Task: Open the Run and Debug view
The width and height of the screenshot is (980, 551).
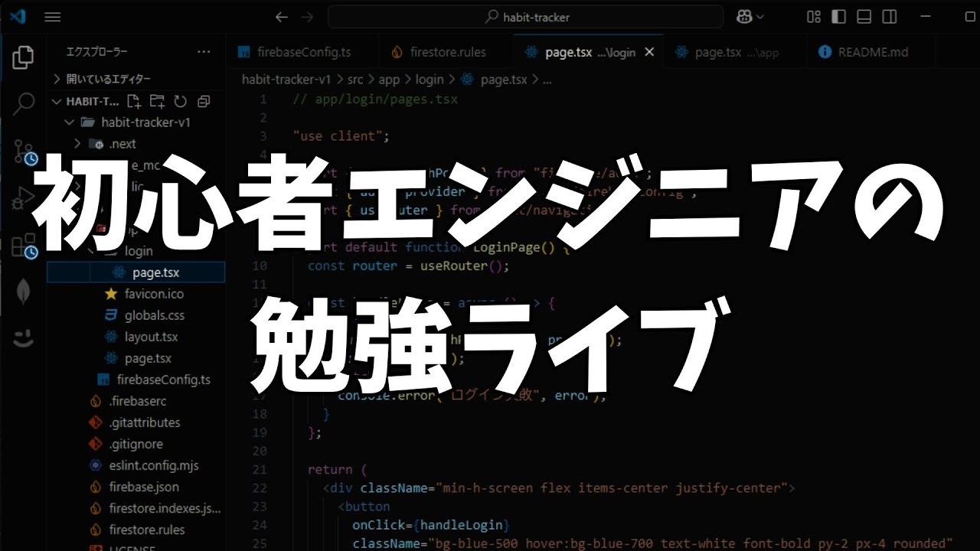Action: tap(23, 199)
